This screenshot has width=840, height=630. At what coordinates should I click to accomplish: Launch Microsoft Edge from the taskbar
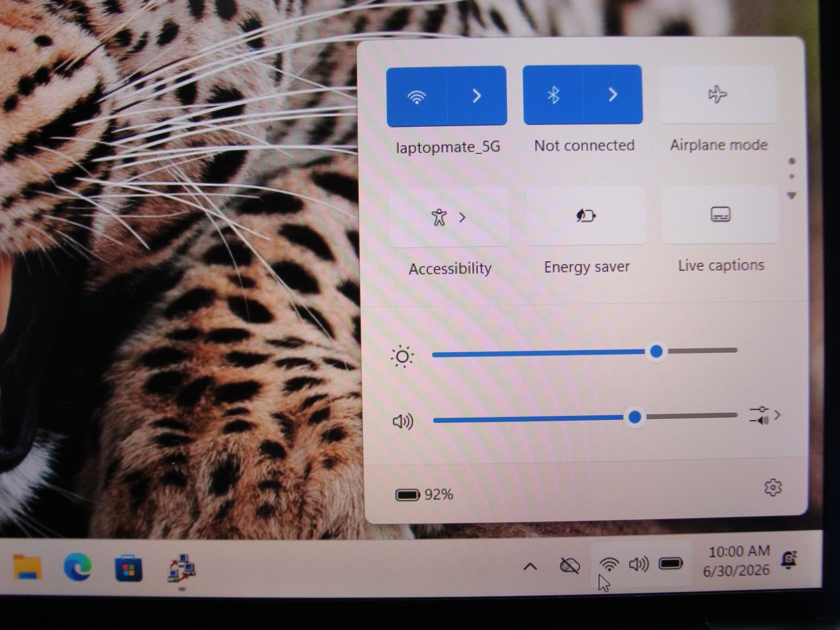pos(78,568)
